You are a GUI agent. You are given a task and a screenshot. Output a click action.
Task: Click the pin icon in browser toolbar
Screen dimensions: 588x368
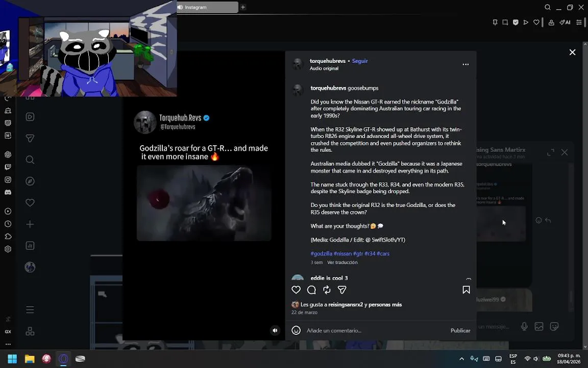pyautogui.click(x=495, y=22)
